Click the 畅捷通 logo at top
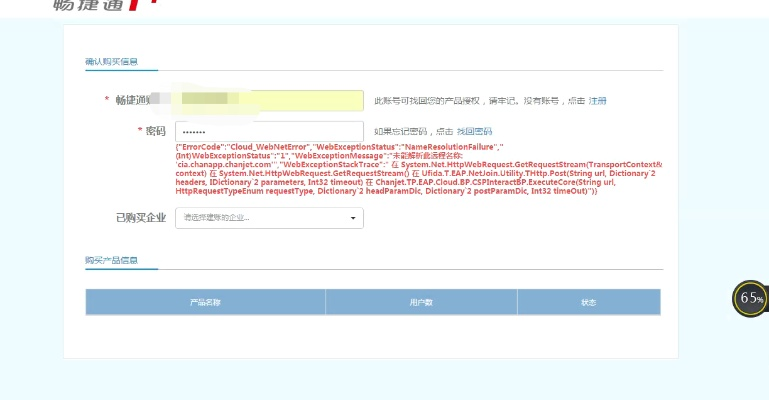 click(x=105, y=5)
